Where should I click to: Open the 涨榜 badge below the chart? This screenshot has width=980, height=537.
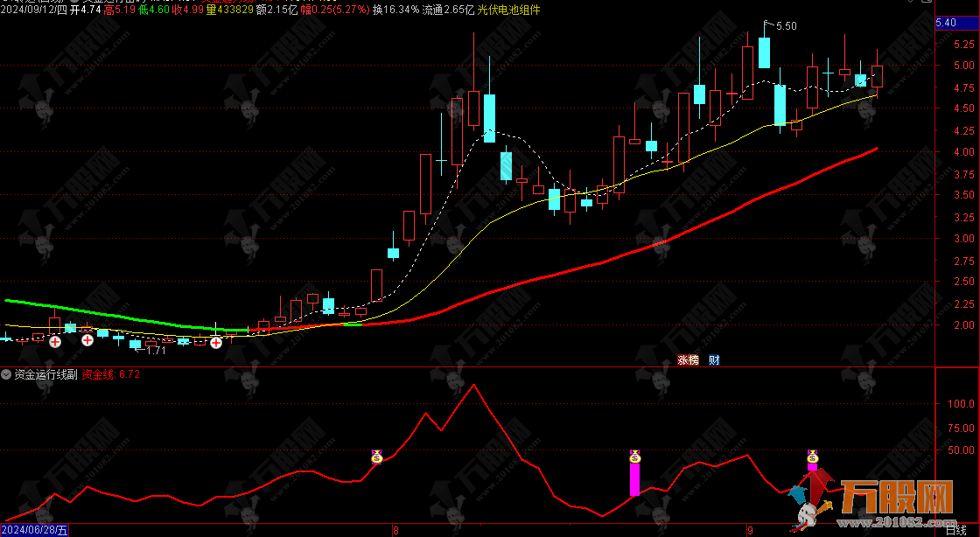pos(688,359)
